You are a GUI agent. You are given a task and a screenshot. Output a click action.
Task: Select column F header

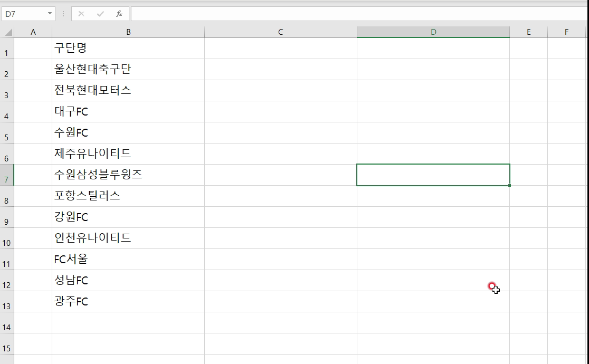point(566,32)
